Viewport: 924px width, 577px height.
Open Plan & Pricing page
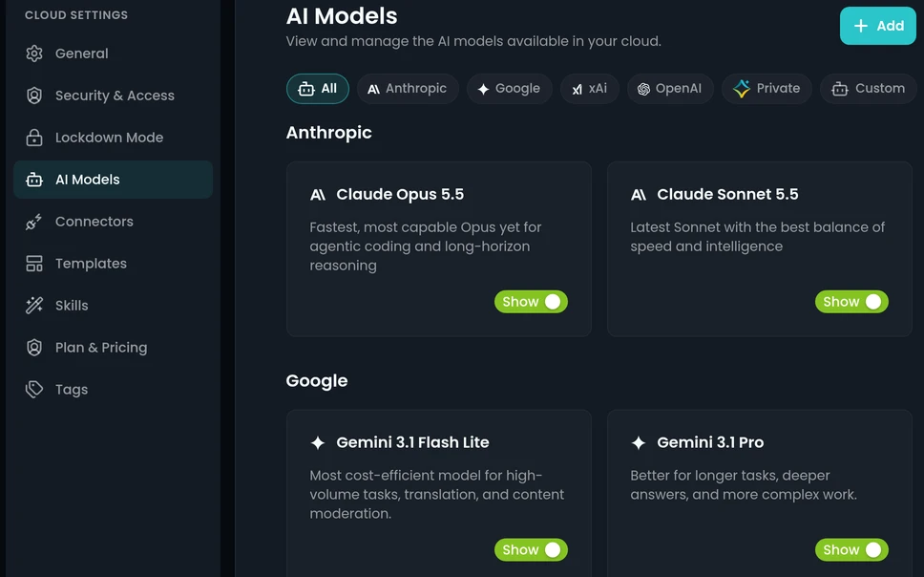click(114, 348)
